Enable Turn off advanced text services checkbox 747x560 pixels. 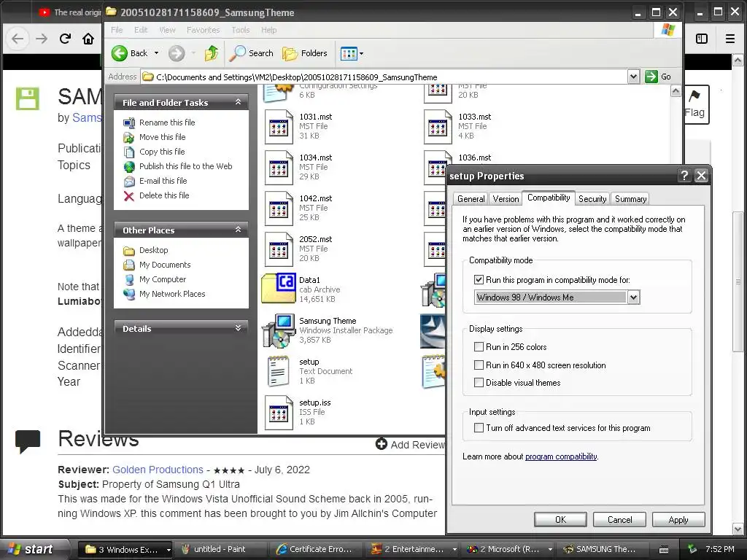479,427
